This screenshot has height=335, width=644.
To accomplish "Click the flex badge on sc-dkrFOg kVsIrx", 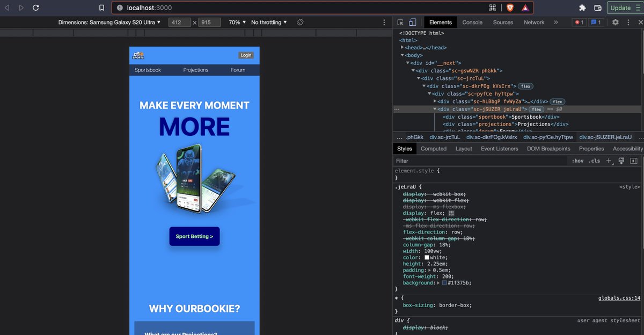I will tap(525, 86).
